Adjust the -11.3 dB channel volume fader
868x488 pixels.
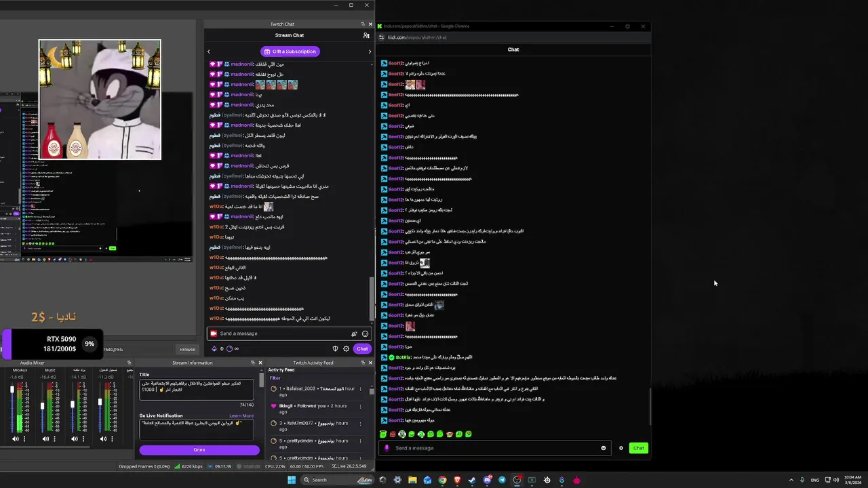tap(100, 402)
